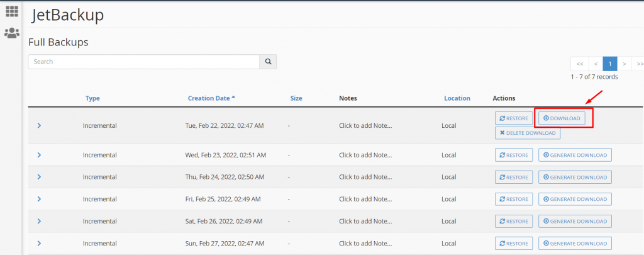Expand the Thu, Feb 24 backup row
This screenshot has width=644, height=255.
click(39, 177)
